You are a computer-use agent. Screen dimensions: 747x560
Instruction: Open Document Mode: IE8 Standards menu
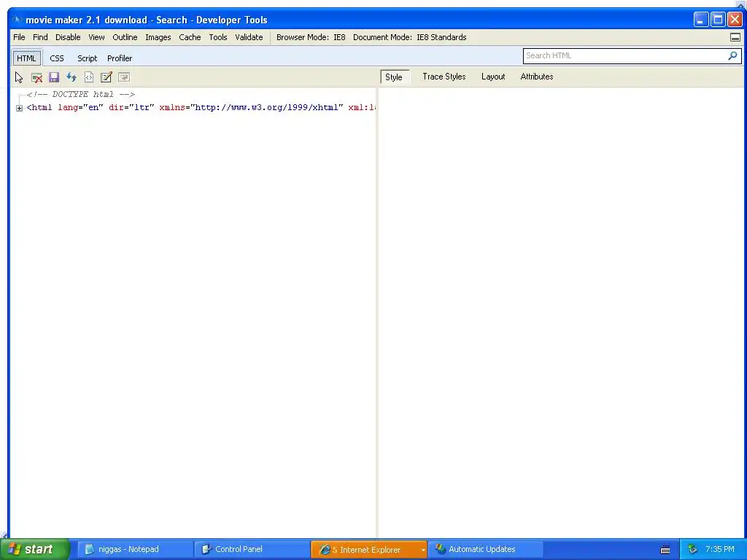point(410,37)
